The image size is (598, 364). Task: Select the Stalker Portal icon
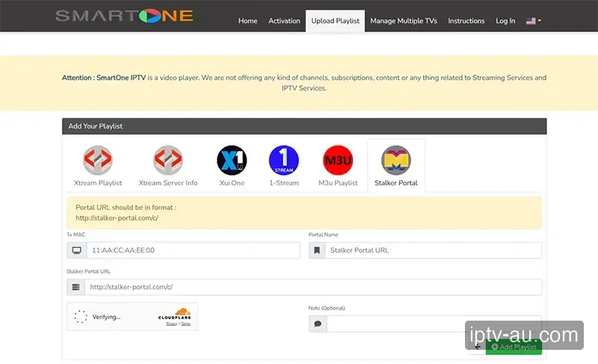pos(396,160)
